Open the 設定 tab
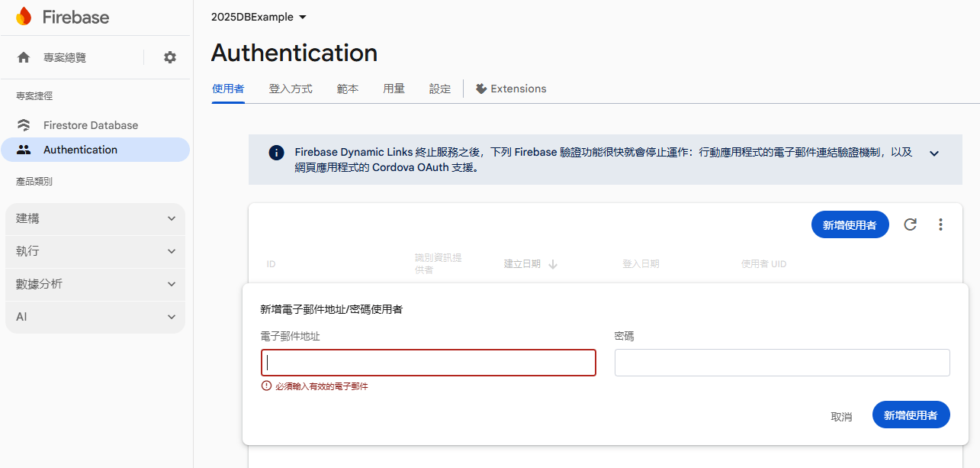The image size is (980, 468). [x=440, y=89]
